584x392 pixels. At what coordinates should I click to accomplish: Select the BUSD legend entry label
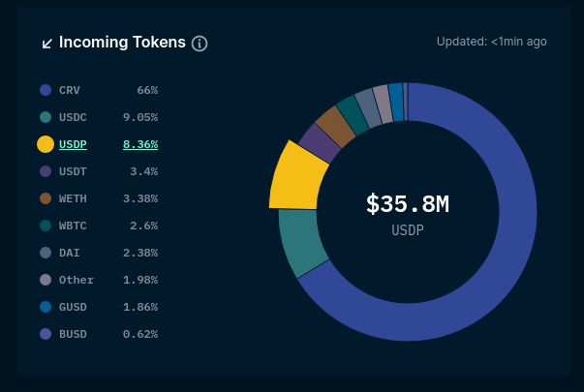click(x=73, y=334)
